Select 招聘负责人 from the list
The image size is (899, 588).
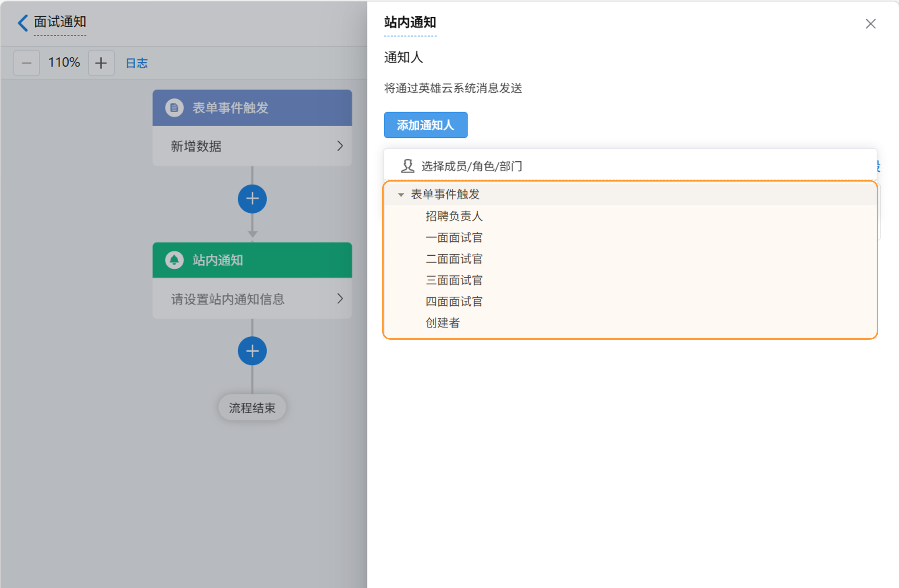click(454, 216)
